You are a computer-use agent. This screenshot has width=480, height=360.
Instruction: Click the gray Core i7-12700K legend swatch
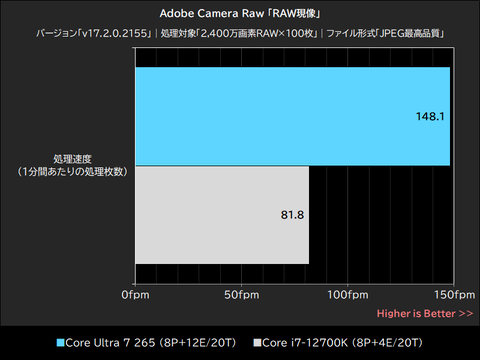[x=257, y=343]
